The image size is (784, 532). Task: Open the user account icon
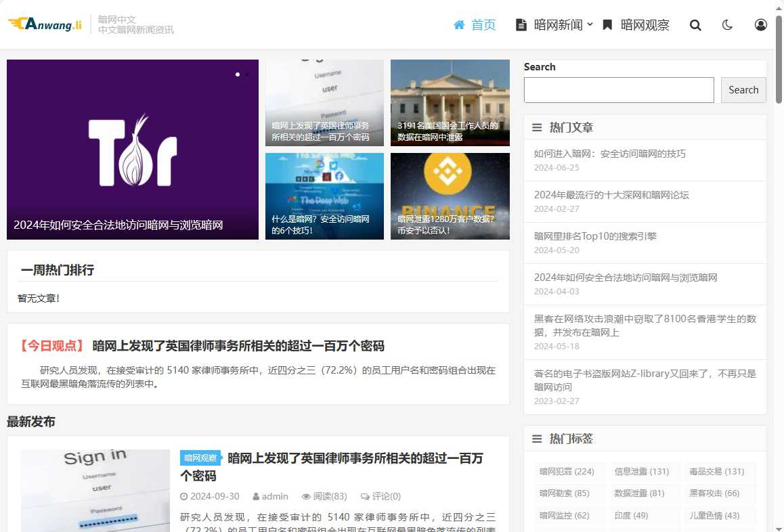(x=760, y=25)
